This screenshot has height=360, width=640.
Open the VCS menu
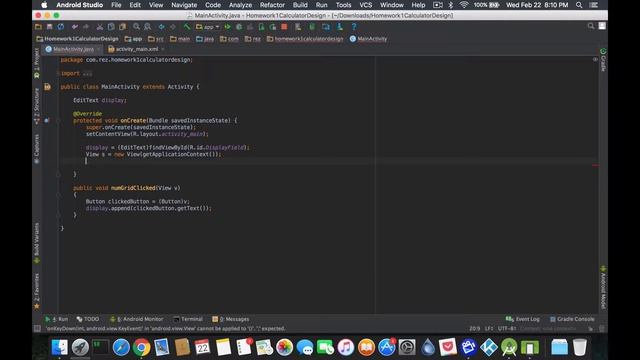[366, 5]
